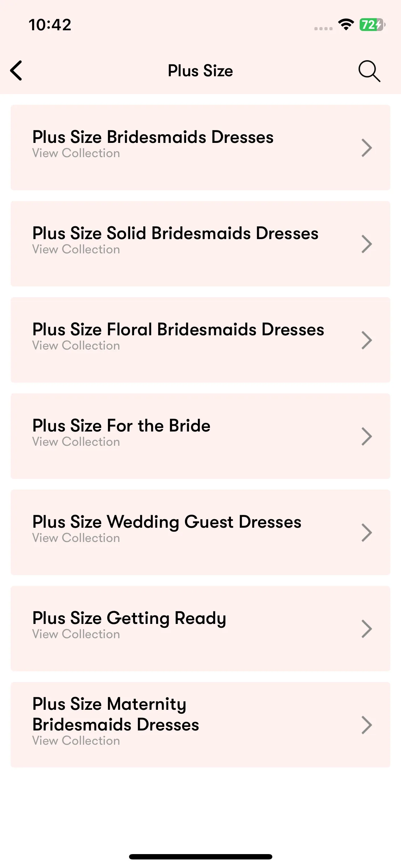Tap the back arrow icon
401x868 pixels.
pos(16,71)
